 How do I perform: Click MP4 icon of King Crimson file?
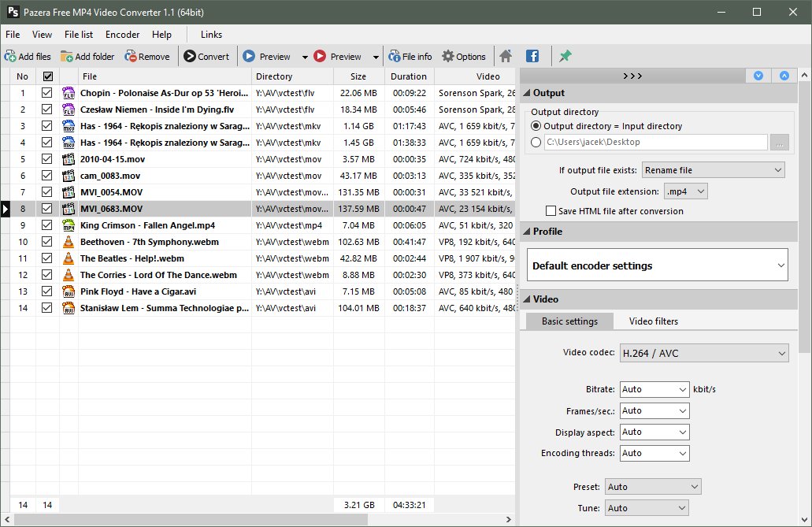(x=69, y=225)
